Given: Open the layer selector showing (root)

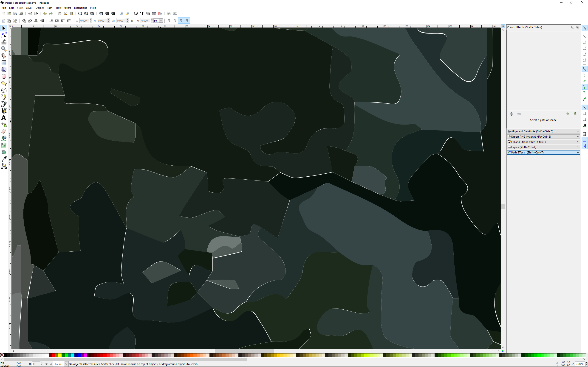Looking at the screenshot, I should point(61,364).
